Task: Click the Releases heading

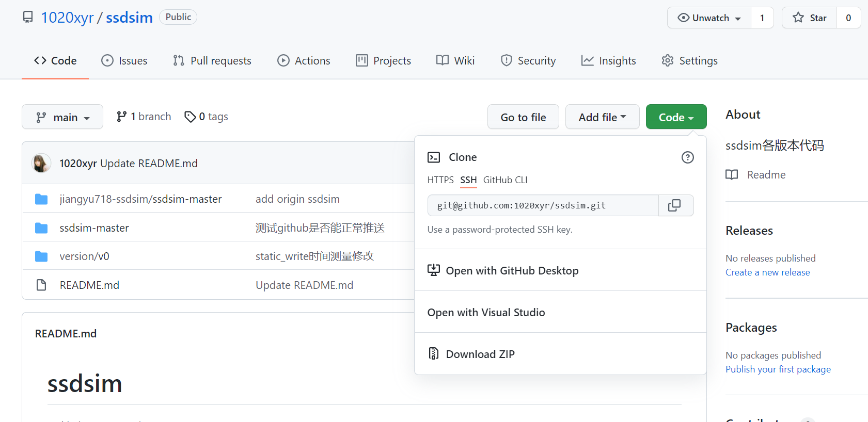Action: coord(749,231)
